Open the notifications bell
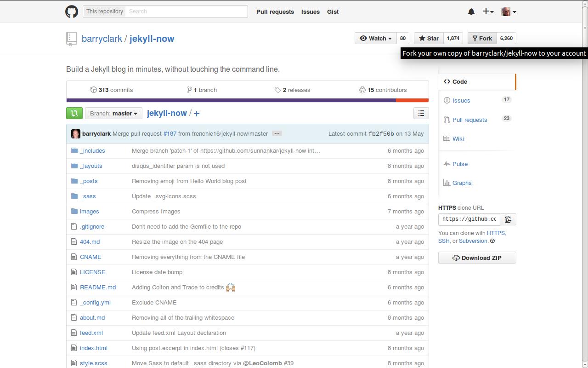This screenshot has height=368, width=588. point(471,11)
